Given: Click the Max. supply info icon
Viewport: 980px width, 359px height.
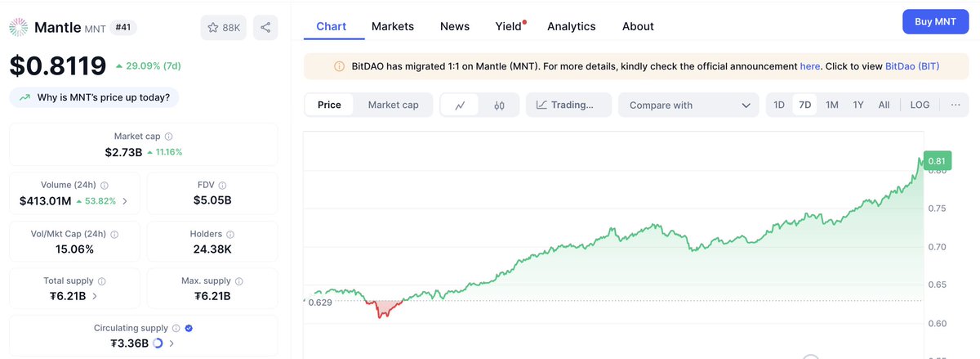Looking at the screenshot, I should [x=239, y=281].
